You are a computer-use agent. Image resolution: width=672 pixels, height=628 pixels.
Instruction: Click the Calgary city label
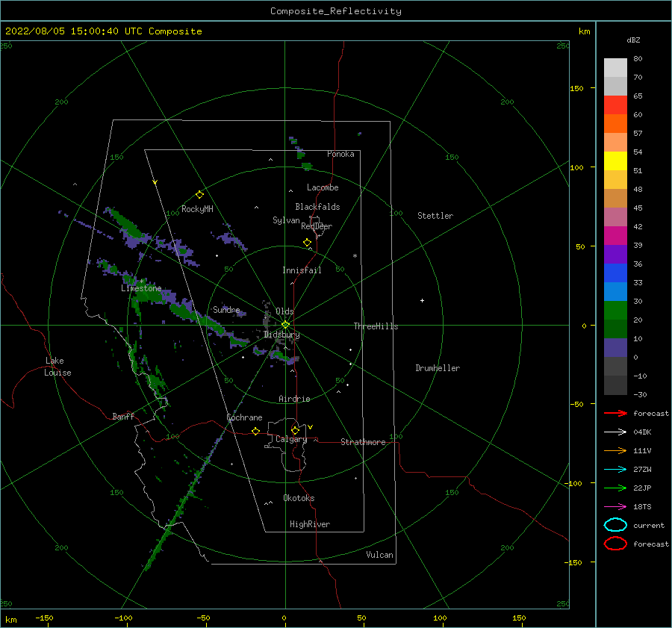[291, 439]
